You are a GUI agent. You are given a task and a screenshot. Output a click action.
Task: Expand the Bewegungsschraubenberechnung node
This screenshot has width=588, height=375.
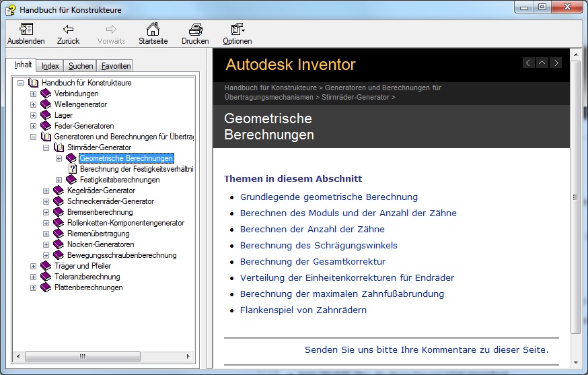(46, 256)
